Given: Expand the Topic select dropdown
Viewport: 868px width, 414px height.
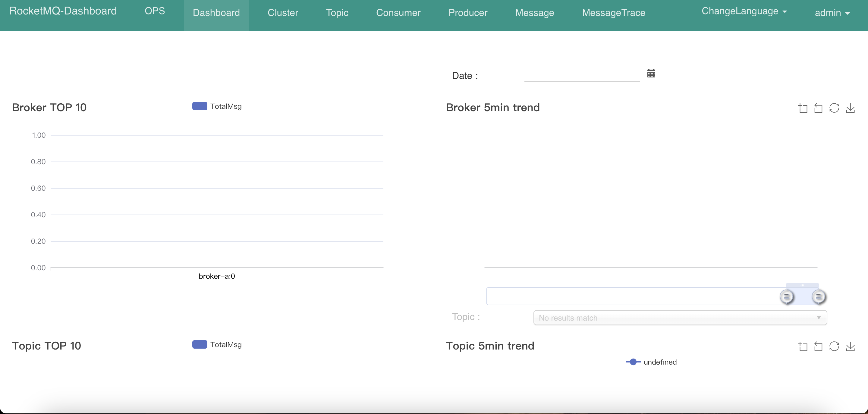Looking at the screenshot, I should pos(680,318).
